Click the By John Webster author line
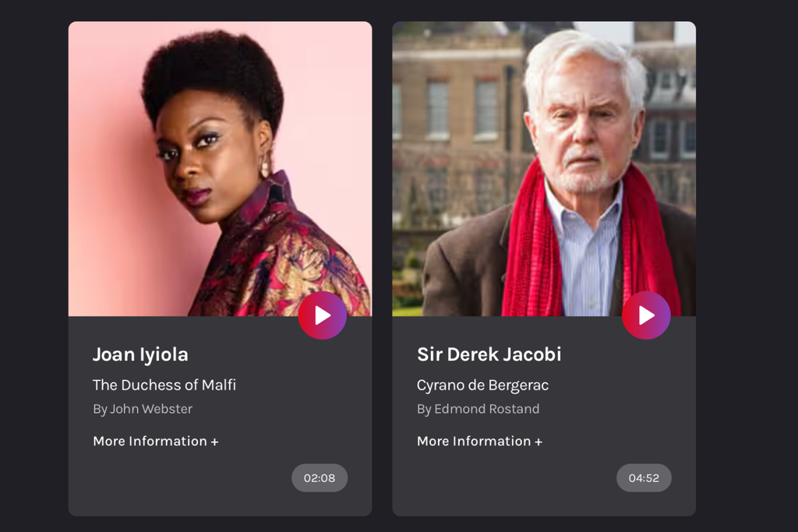798x532 pixels. coord(143,409)
